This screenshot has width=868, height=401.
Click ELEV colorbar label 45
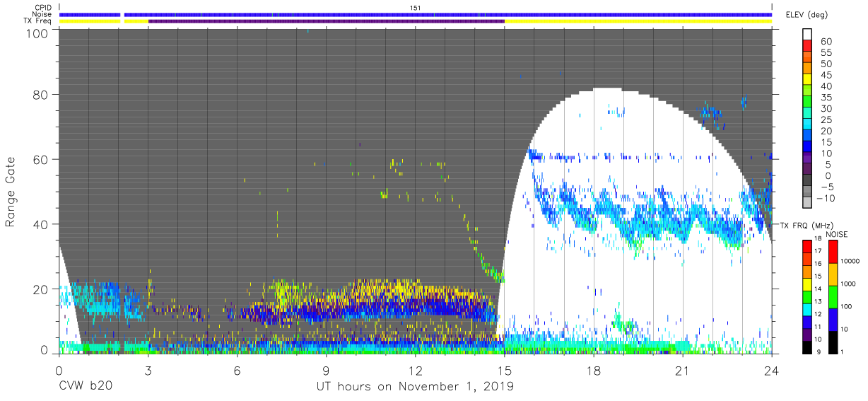tap(826, 75)
